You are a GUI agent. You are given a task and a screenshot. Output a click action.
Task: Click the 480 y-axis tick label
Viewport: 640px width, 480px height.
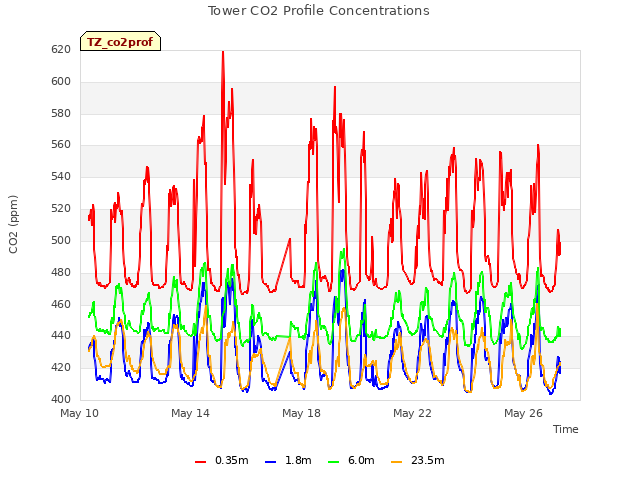pyautogui.click(x=61, y=272)
